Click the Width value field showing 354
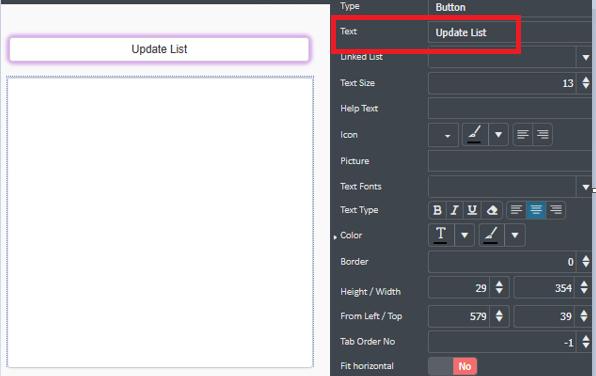The image size is (596, 376). (544, 288)
